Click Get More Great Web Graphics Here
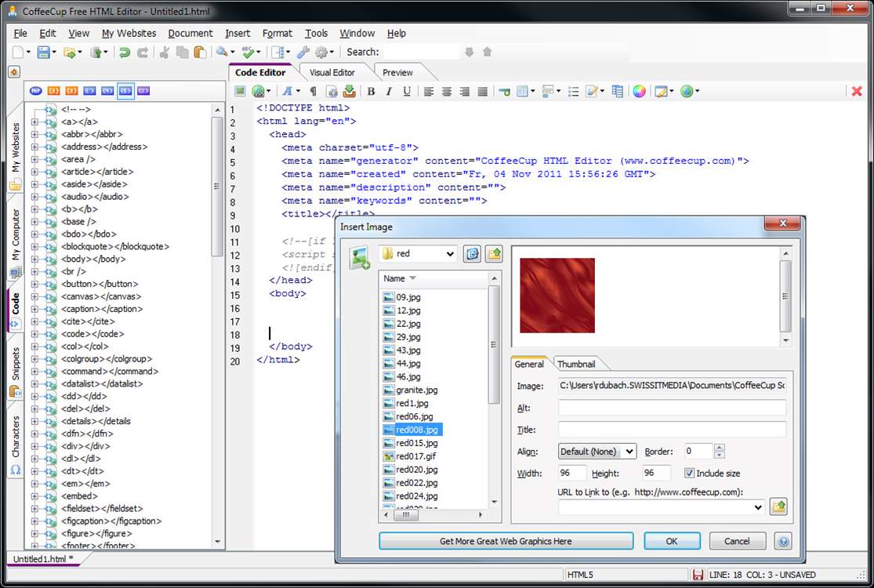 (506, 541)
